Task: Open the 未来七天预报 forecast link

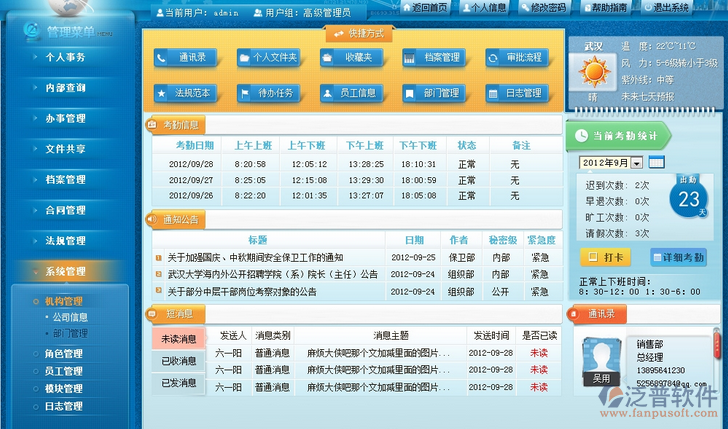Action: pyautogui.click(x=649, y=96)
